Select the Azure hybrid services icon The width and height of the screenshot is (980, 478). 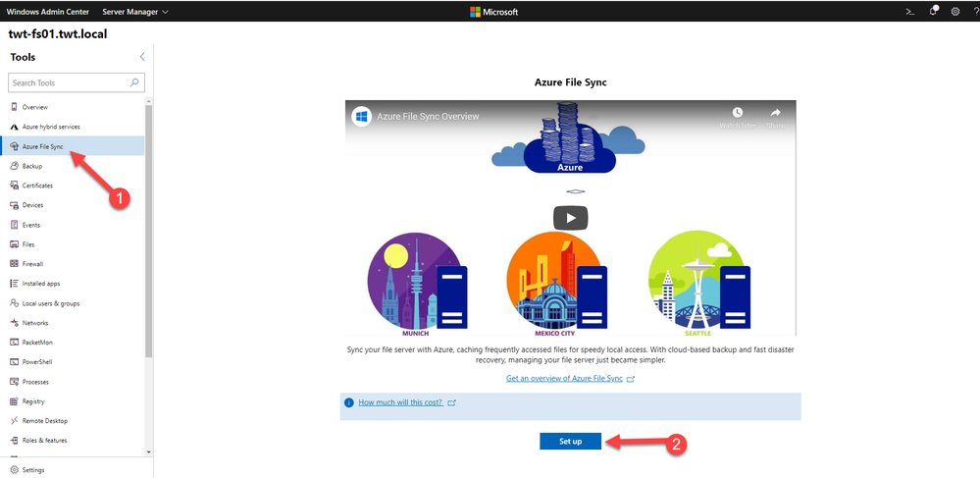pos(14,127)
